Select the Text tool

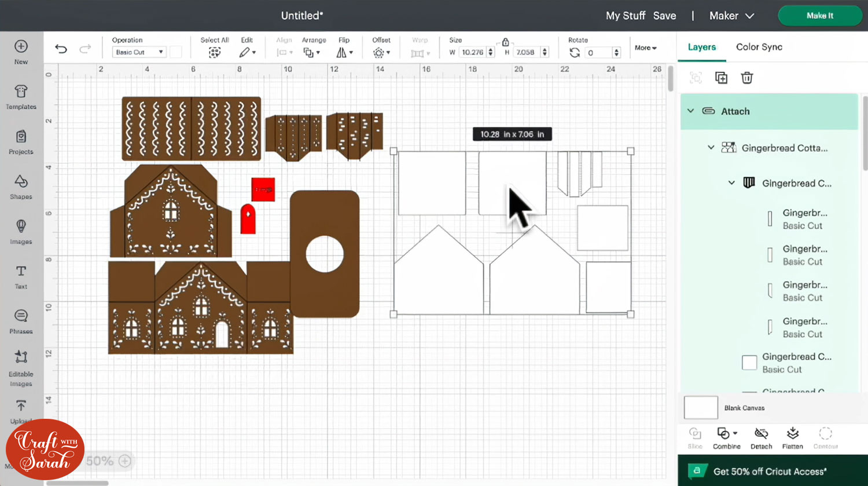[x=21, y=276]
